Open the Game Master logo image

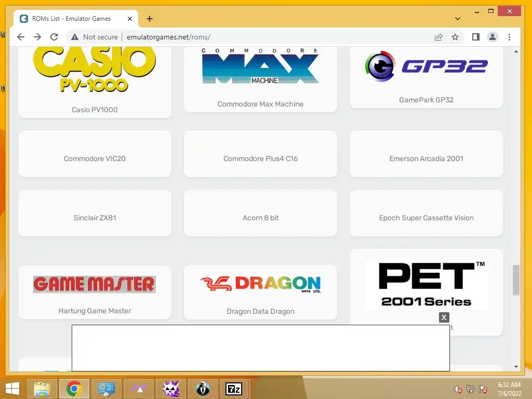95,284
